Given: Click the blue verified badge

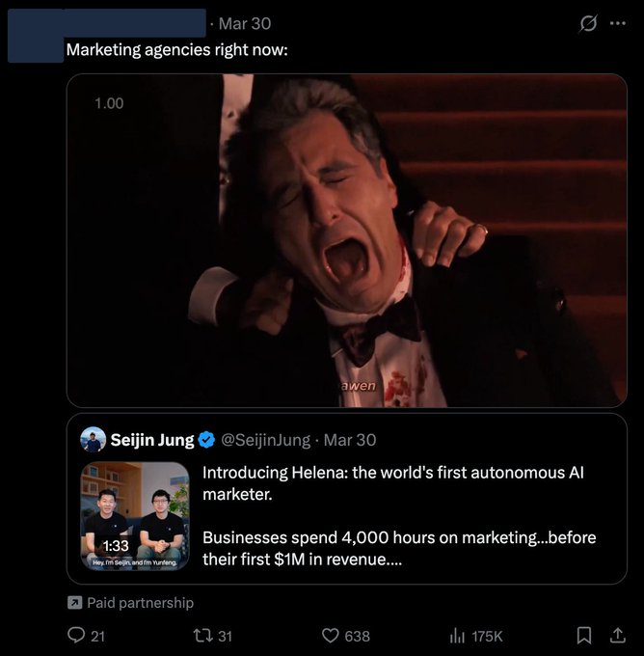Looking at the screenshot, I should tap(206, 440).
